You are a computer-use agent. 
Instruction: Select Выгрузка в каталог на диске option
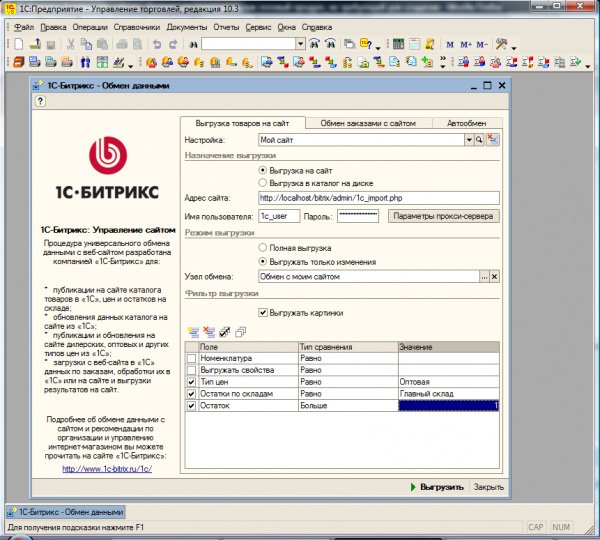click(x=262, y=183)
